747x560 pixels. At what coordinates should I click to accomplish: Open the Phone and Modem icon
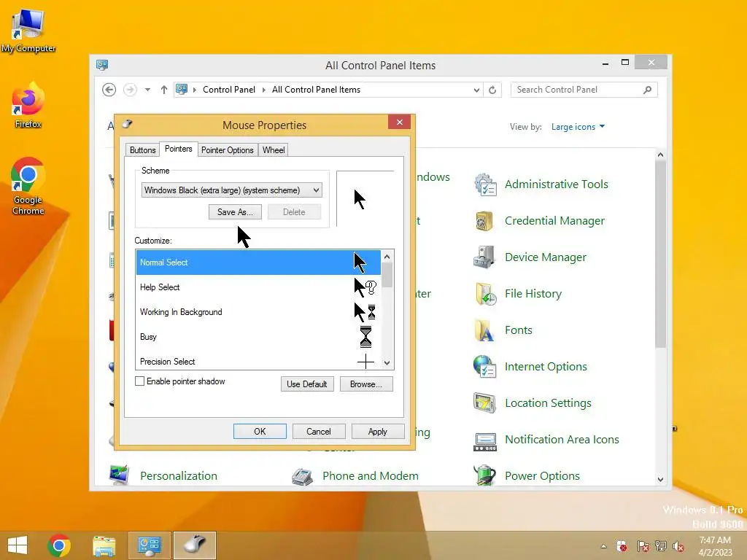coord(303,475)
